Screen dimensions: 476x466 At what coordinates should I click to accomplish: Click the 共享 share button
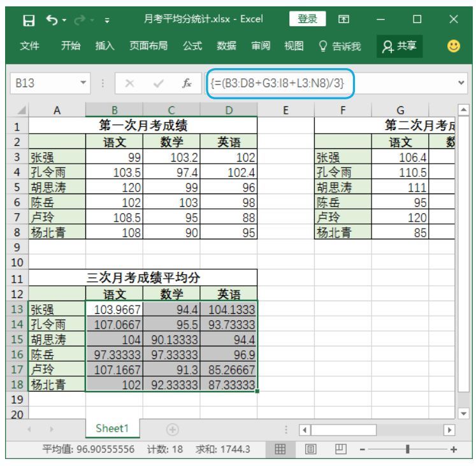(400, 46)
